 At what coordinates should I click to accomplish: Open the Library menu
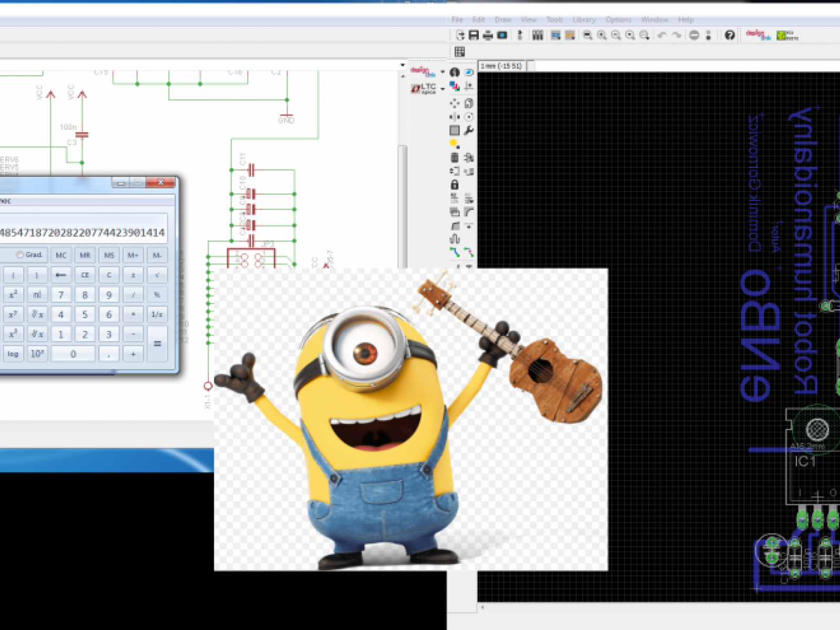click(584, 19)
